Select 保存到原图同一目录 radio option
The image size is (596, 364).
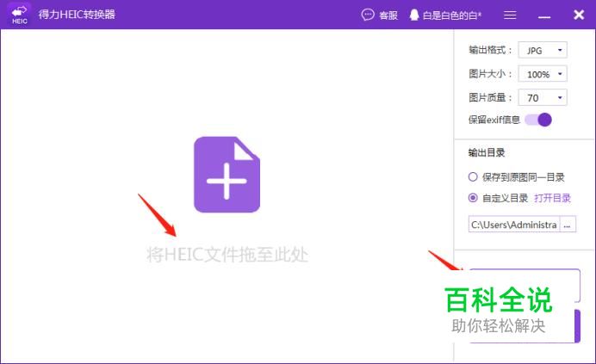tap(473, 176)
